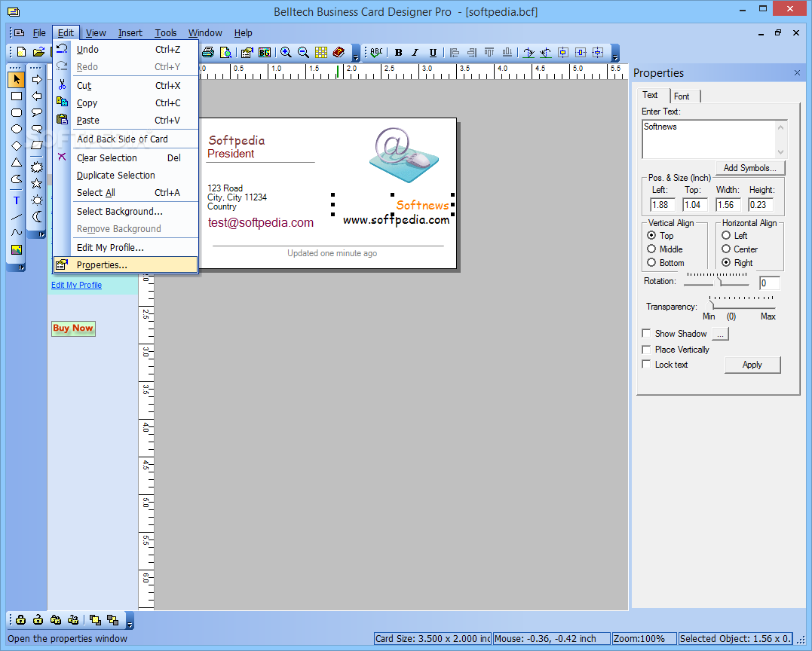Select the parallelogram shape tool
This screenshot has height=651, width=812.
(37, 145)
